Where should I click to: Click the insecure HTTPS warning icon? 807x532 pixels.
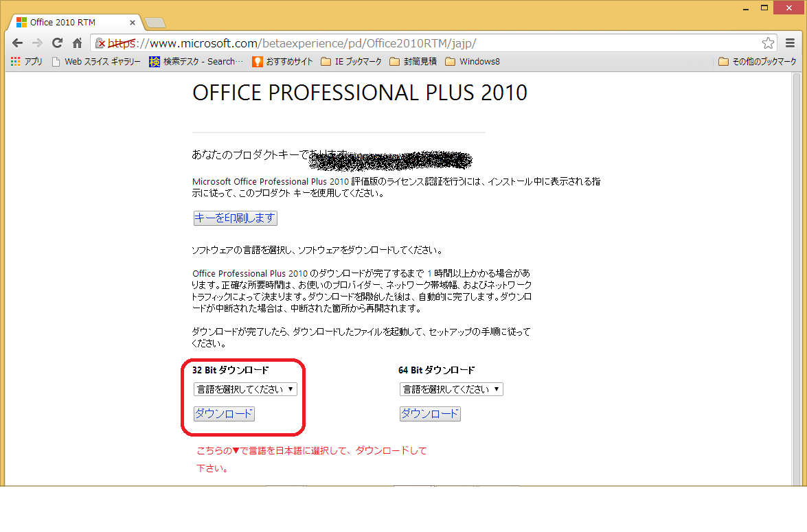pos(100,43)
